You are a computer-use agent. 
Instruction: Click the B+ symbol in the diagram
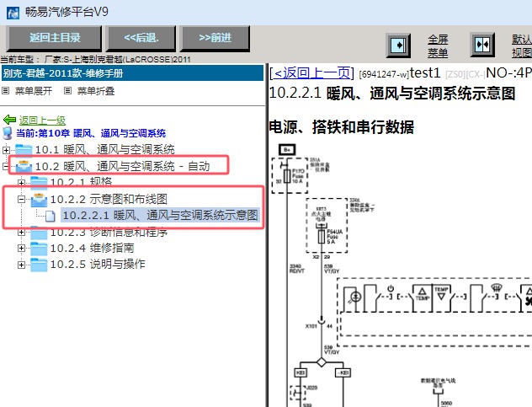[x=287, y=149]
